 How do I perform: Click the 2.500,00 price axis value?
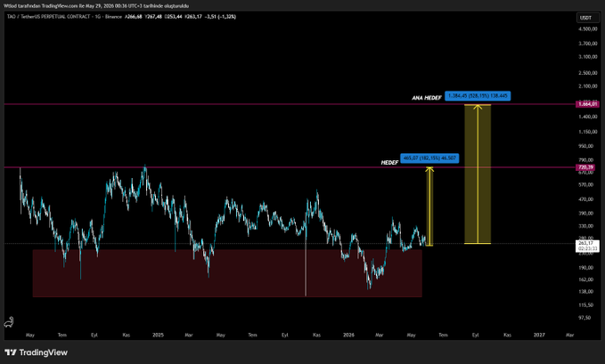[x=588, y=73]
